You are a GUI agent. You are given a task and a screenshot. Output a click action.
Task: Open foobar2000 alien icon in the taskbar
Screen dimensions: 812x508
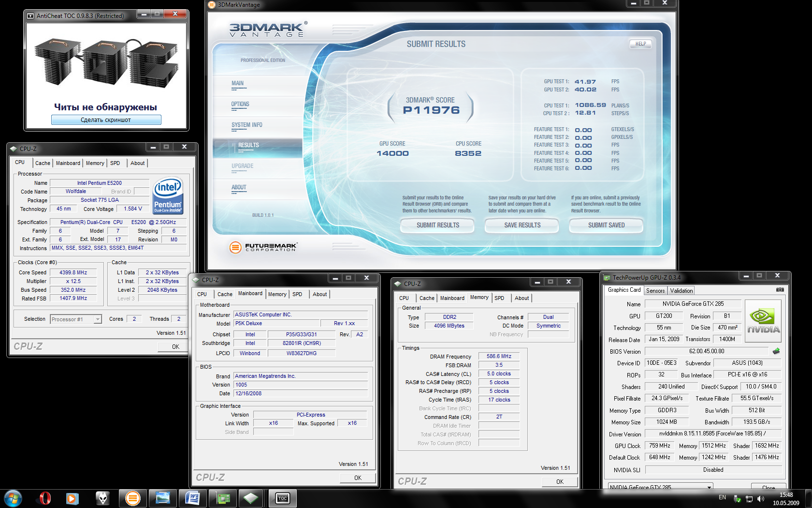[102, 498]
